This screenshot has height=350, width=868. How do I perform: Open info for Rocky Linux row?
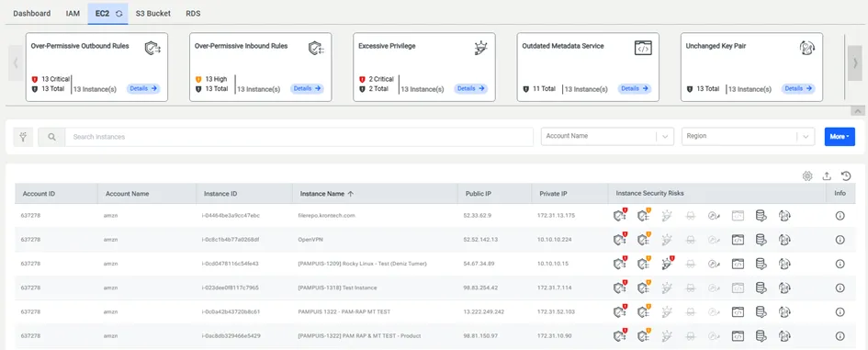point(840,264)
